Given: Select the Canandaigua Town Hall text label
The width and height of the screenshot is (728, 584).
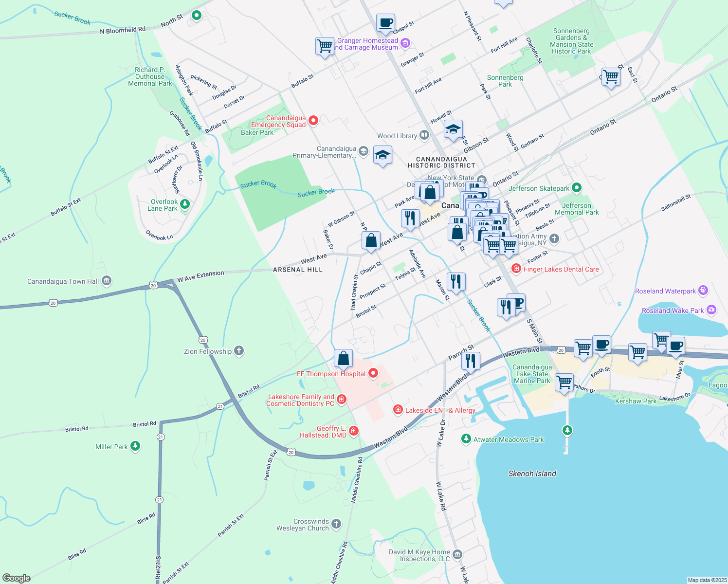Looking at the screenshot, I should point(63,281).
